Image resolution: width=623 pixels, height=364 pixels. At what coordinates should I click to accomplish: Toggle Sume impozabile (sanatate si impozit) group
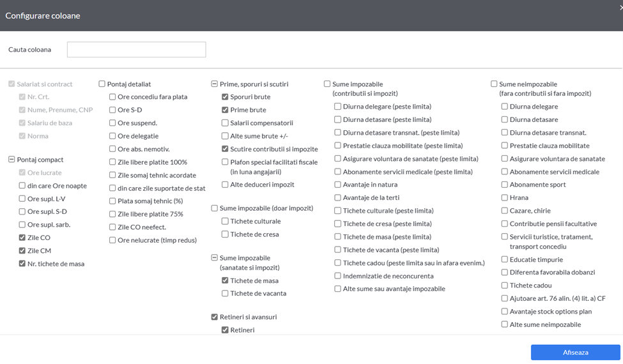[215, 257]
